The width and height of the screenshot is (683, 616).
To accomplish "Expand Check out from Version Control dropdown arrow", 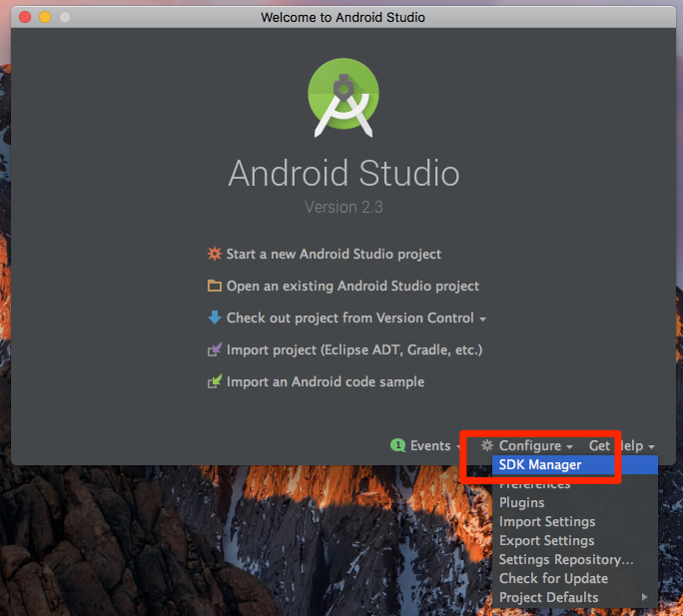I will 483,318.
